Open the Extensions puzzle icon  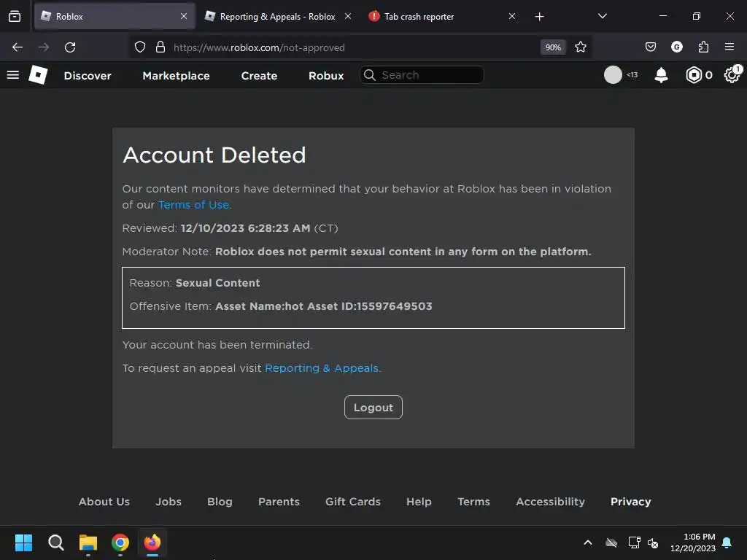click(703, 47)
